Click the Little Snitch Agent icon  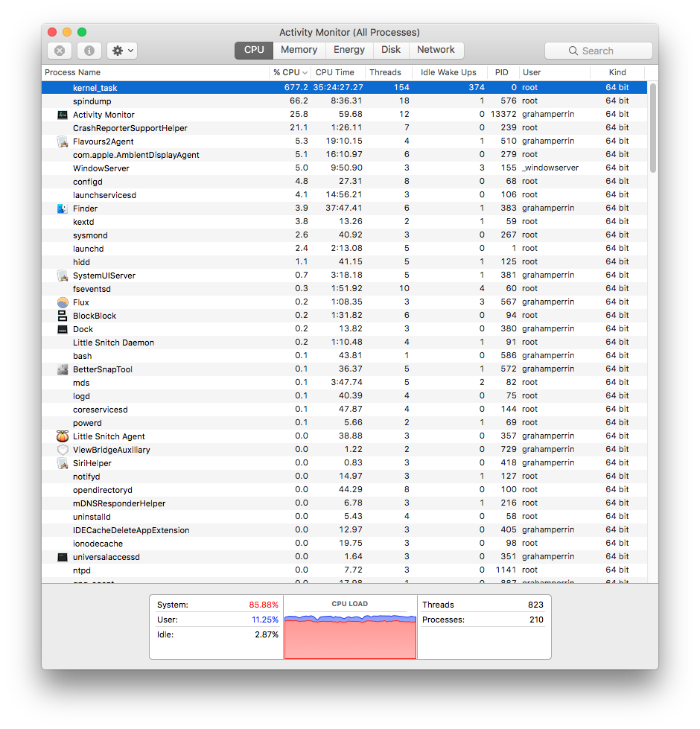click(63, 436)
